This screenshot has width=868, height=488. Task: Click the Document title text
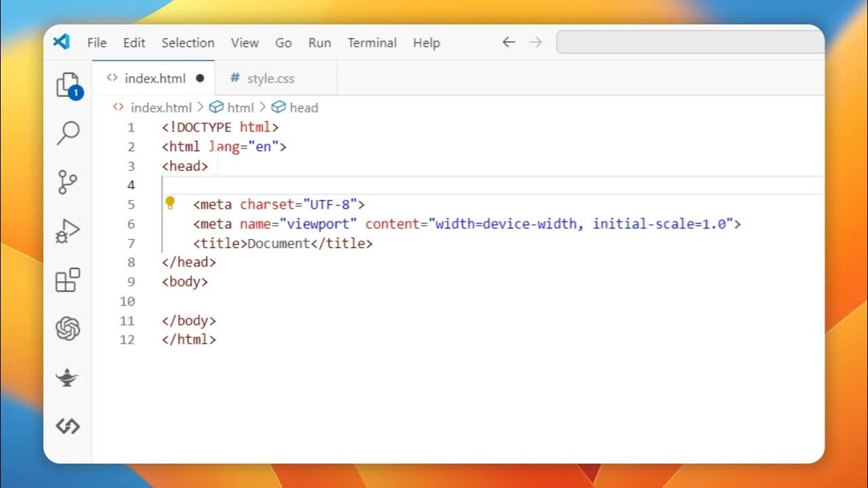coord(279,243)
